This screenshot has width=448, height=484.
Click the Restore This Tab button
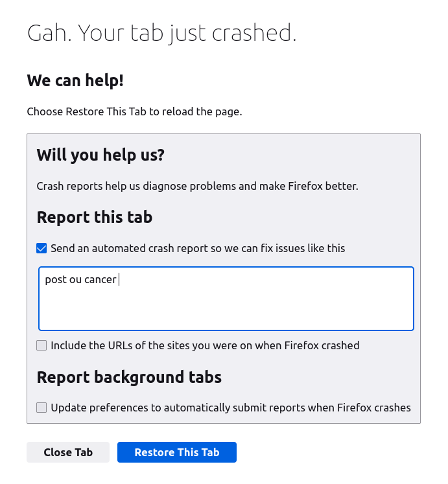[x=176, y=452]
